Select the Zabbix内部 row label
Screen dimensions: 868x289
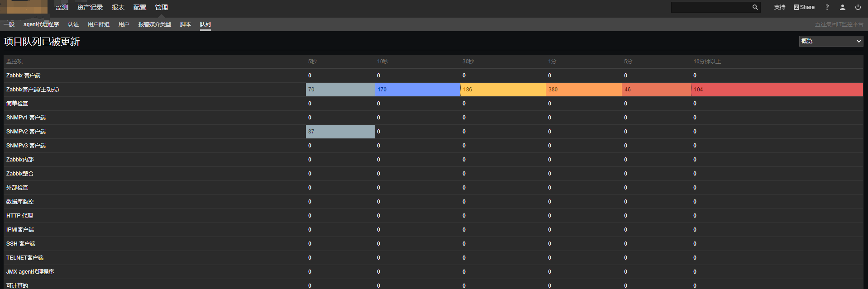(20, 160)
